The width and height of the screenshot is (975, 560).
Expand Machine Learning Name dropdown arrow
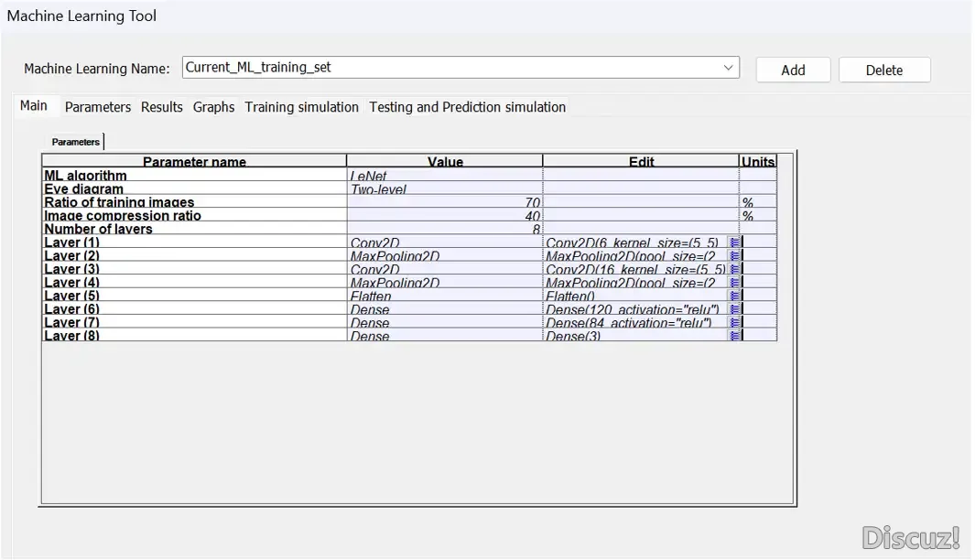pyautogui.click(x=728, y=67)
